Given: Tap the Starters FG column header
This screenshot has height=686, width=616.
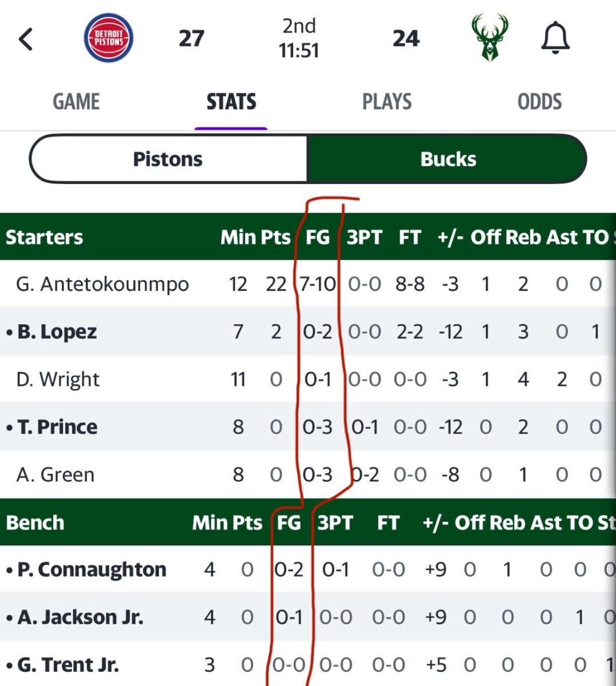Looking at the screenshot, I should (x=318, y=237).
